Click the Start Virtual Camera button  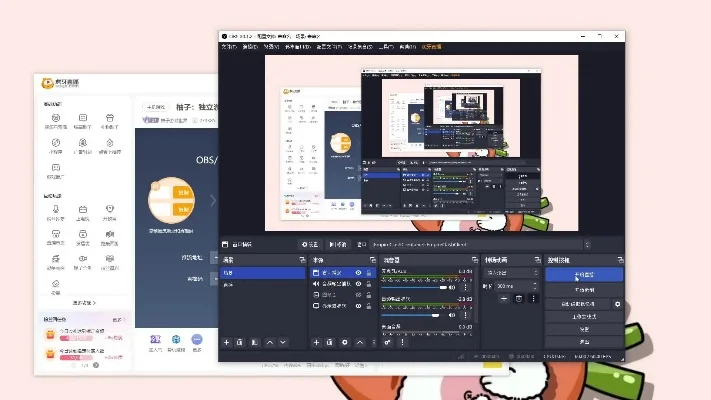pyautogui.click(x=578, y=304)
